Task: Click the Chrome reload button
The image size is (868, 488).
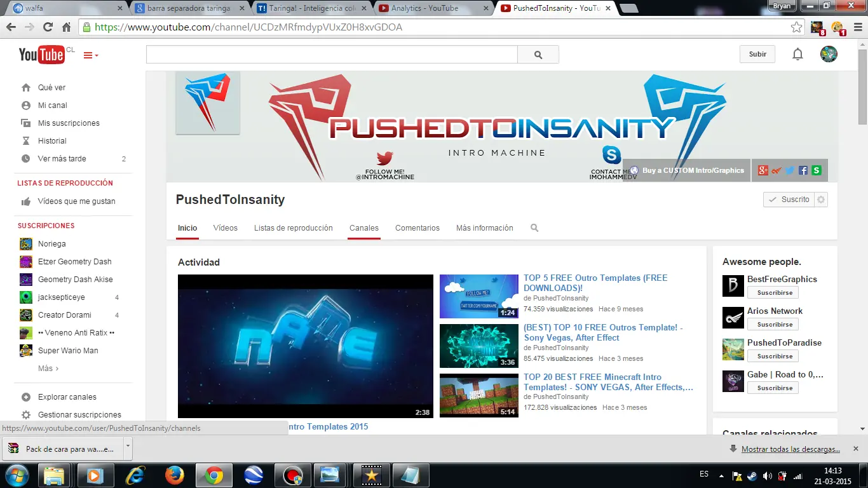Action: point(48,27)
